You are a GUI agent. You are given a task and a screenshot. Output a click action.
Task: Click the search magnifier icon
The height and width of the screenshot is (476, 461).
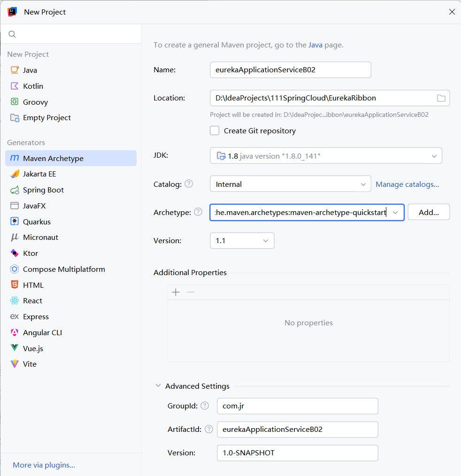[12, 34]
